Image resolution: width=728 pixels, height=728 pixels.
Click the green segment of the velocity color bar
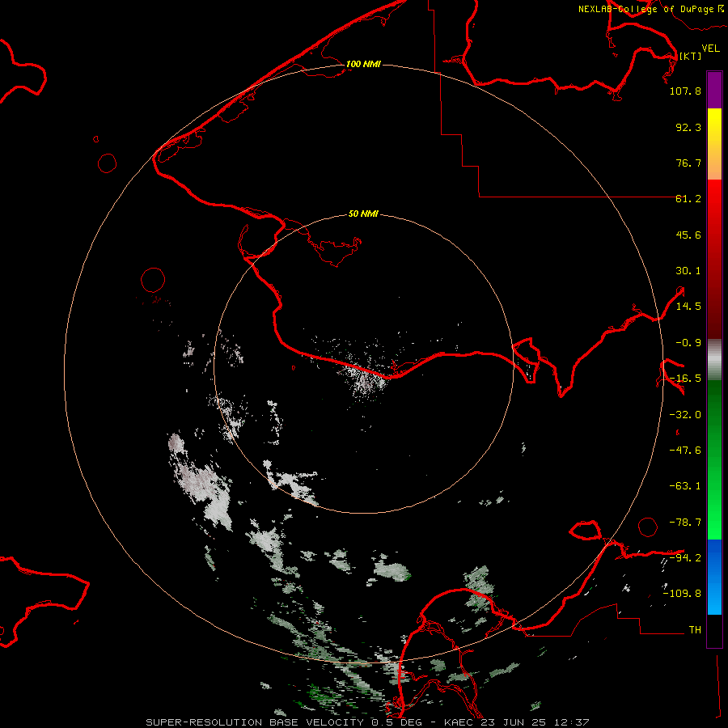click(714, 459)
